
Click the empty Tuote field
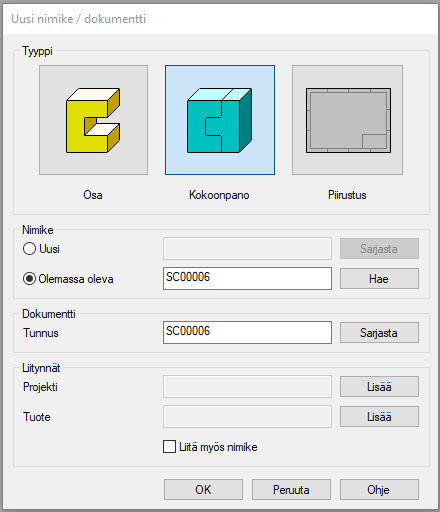coord(247,417)
